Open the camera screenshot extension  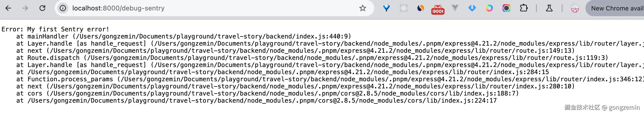click(506, 8)
